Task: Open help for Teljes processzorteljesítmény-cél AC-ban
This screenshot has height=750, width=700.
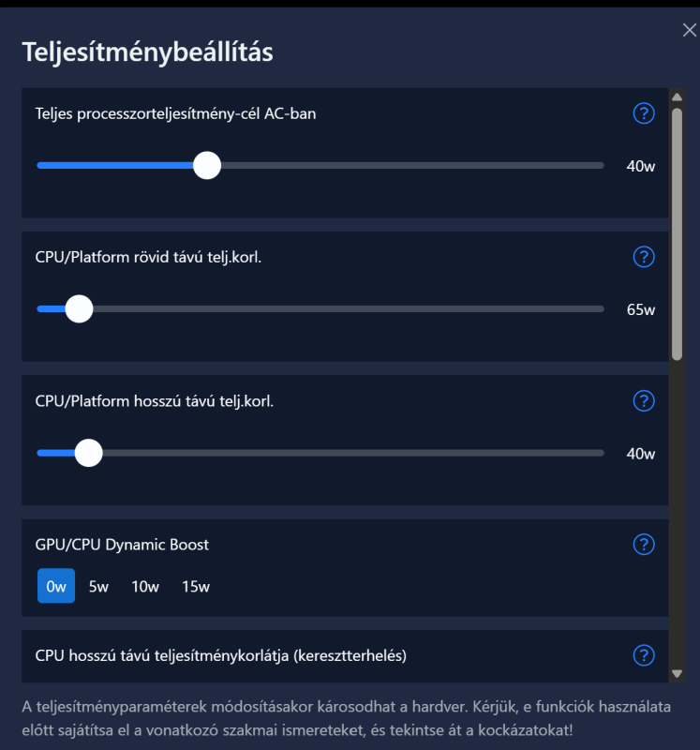Action: coord(644,113)
